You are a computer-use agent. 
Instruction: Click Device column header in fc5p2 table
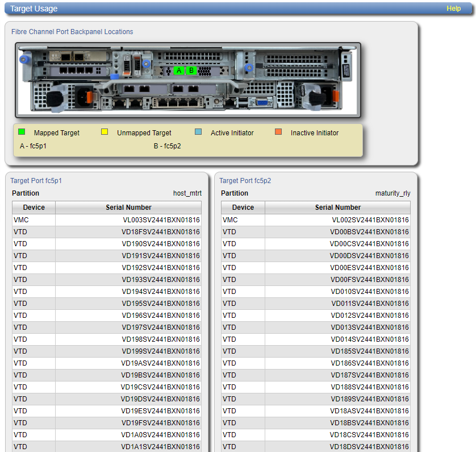coord(243,208)
